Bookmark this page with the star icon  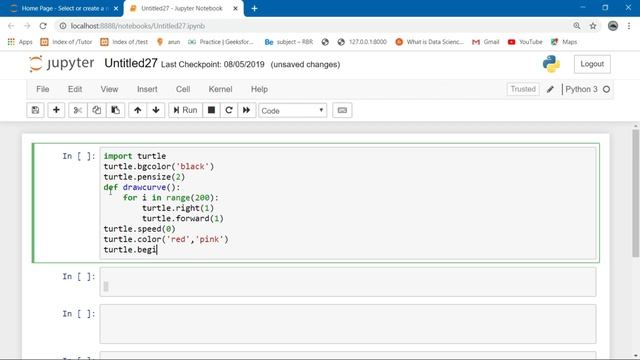(x=593, y=26)
